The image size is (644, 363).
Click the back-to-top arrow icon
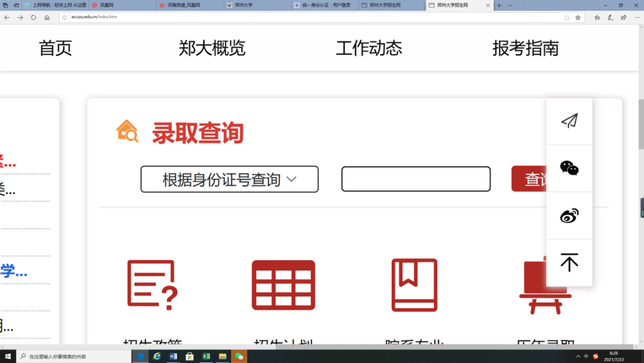[569, 263]
